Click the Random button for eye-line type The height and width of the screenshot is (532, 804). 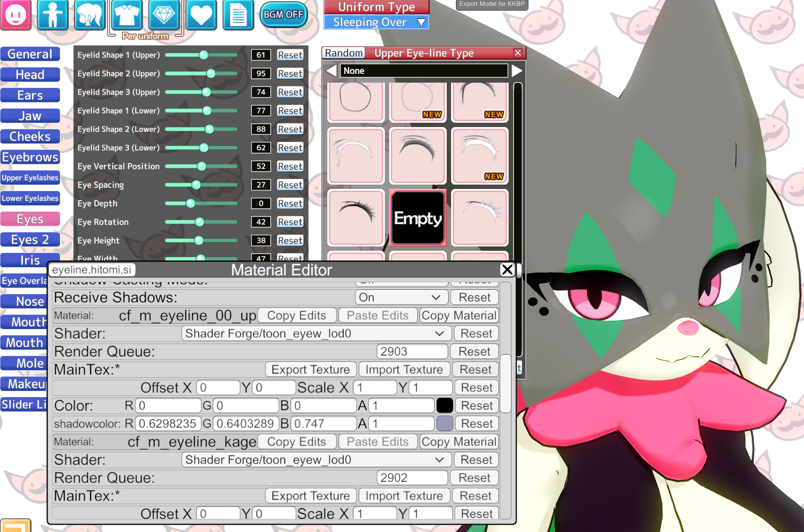(x=344, y=53)
